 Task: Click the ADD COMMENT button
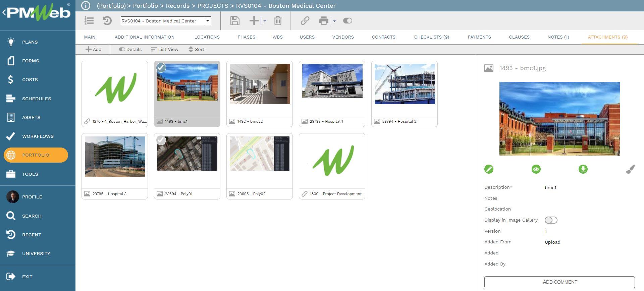[559, 282]
